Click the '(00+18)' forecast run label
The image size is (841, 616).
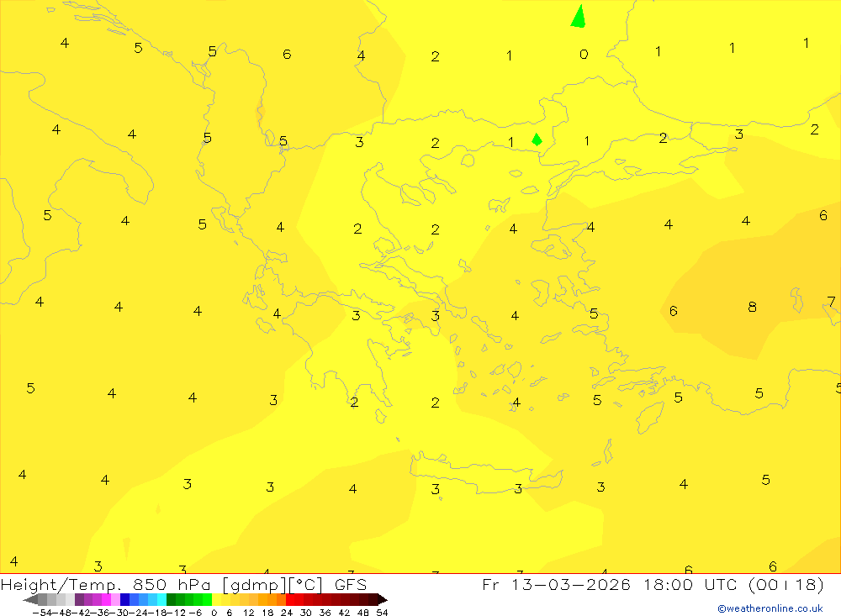pyautogui.click(x=785, y=584)
